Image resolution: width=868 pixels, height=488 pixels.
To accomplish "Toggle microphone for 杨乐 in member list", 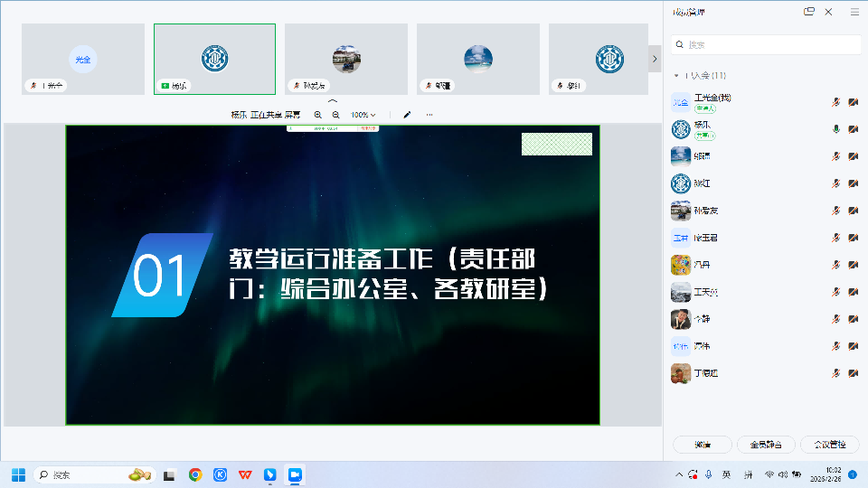I will (x=835, y=129).
